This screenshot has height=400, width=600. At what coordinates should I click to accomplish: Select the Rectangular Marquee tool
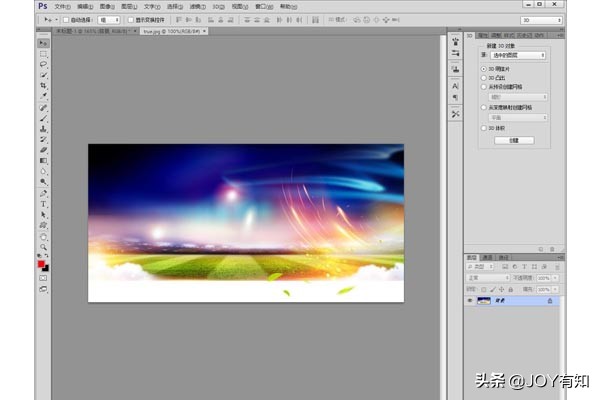coord(43,54)
